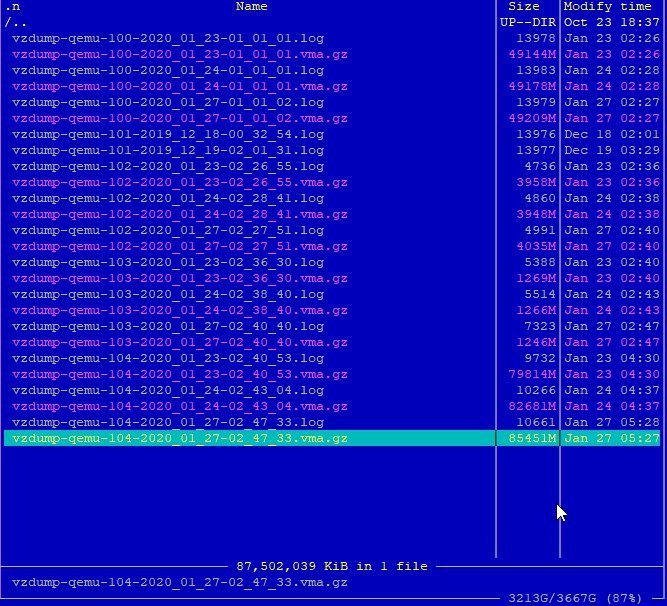
Task: Select vzdump-qemu-102-2020_01_27-02_27_51.log
Action: [x=168, y=230]
